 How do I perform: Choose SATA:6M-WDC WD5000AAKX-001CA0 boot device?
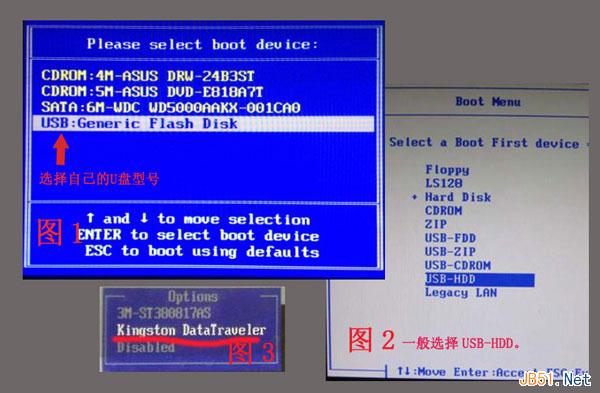(x=171, y=108)
